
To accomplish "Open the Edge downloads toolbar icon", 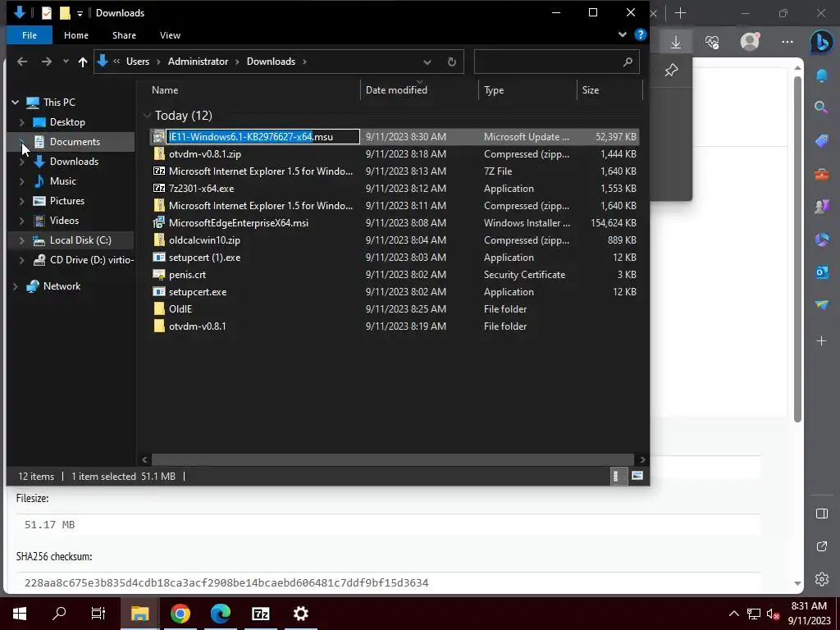I will pos(676,42).
